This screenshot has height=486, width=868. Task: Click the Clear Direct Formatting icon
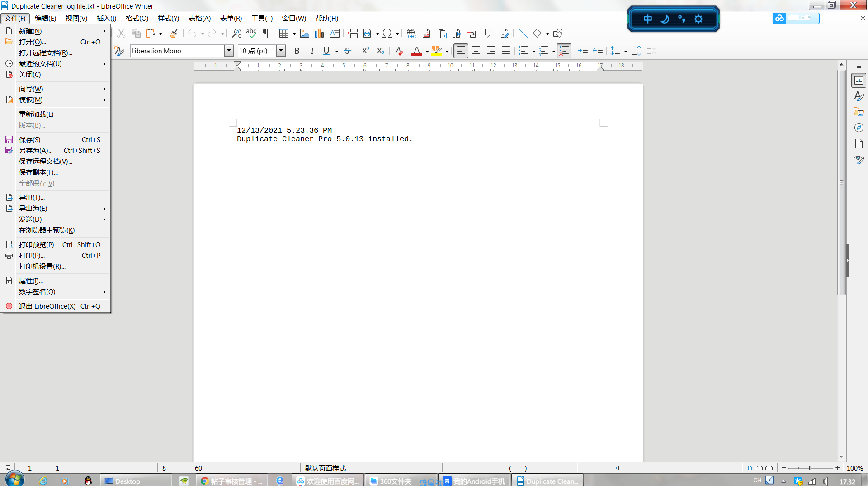[399, 51]
